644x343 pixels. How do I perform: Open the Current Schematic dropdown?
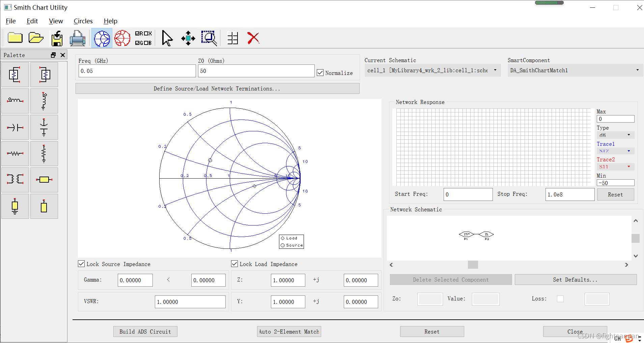[432, 70]
